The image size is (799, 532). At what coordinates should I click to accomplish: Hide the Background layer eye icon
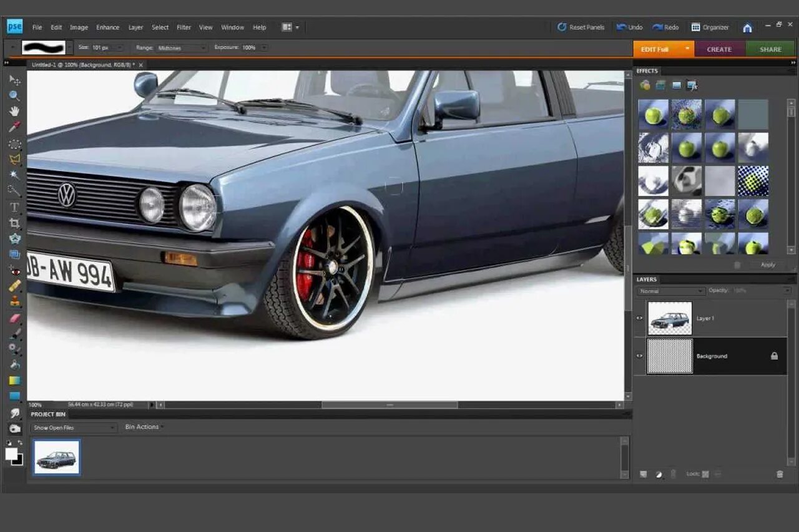tap(639, 355)
